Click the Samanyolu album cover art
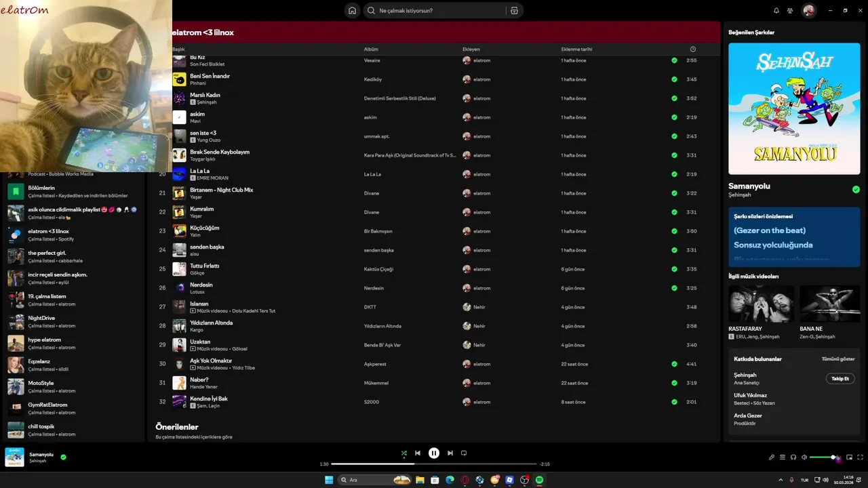Screen dimensions: 868x488 coord(794,109)
